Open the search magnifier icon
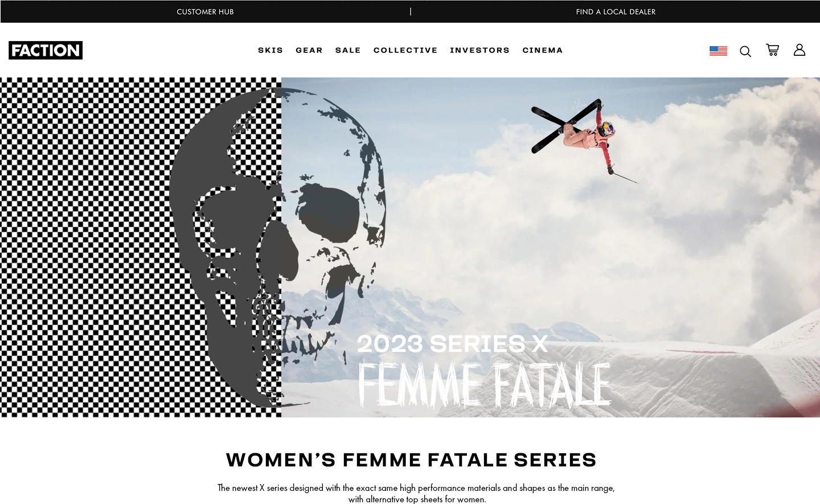Image resolution: width=820 pixels, height=504 pixels. coord(745,51)
